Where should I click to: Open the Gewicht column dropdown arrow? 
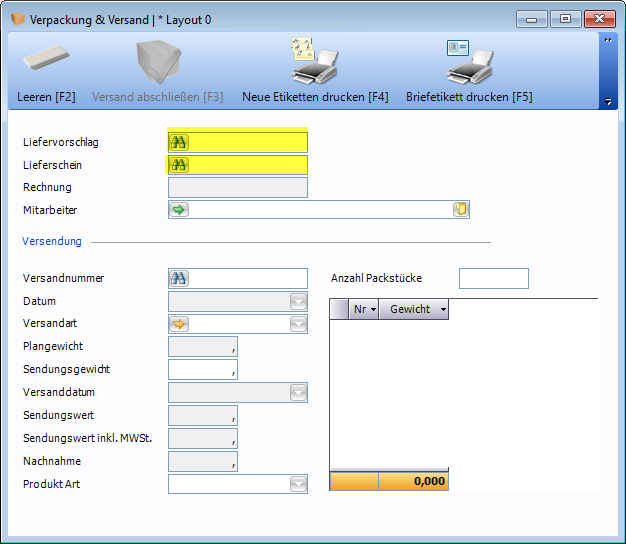(x=442, y=310)
